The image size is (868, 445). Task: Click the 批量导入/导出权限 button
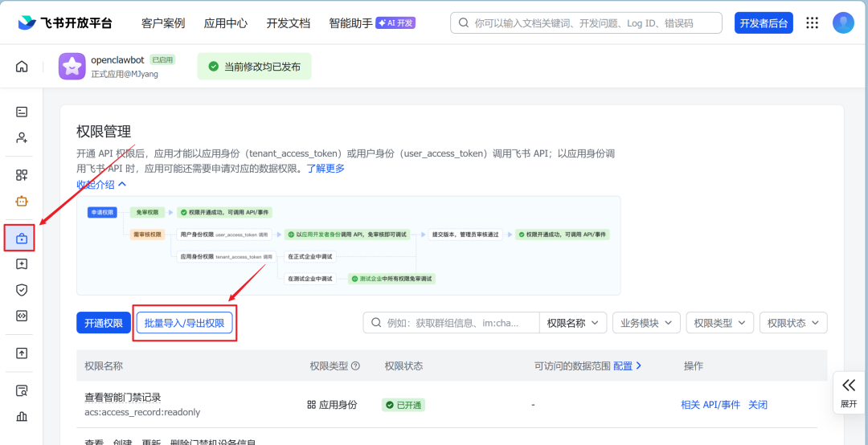coord(185,323)
